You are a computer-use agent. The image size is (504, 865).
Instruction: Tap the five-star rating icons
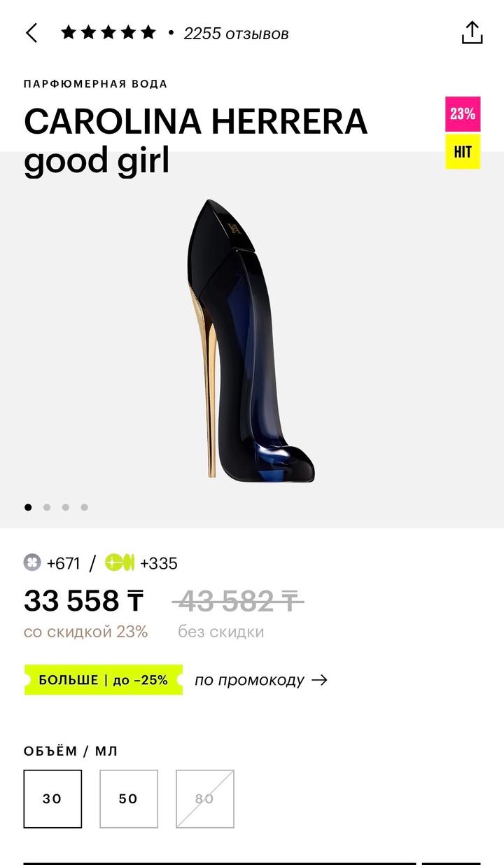108,32
